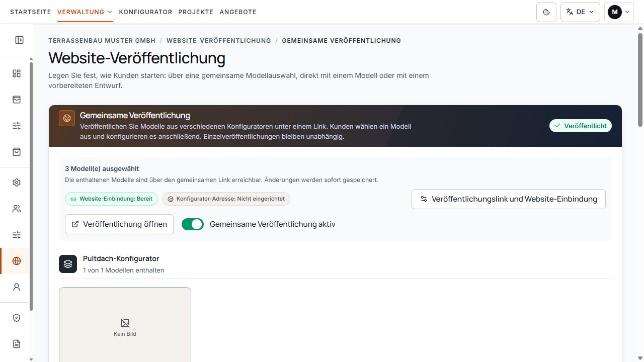Open the Projekte menu item
The image size is (644, 362).
196,12
